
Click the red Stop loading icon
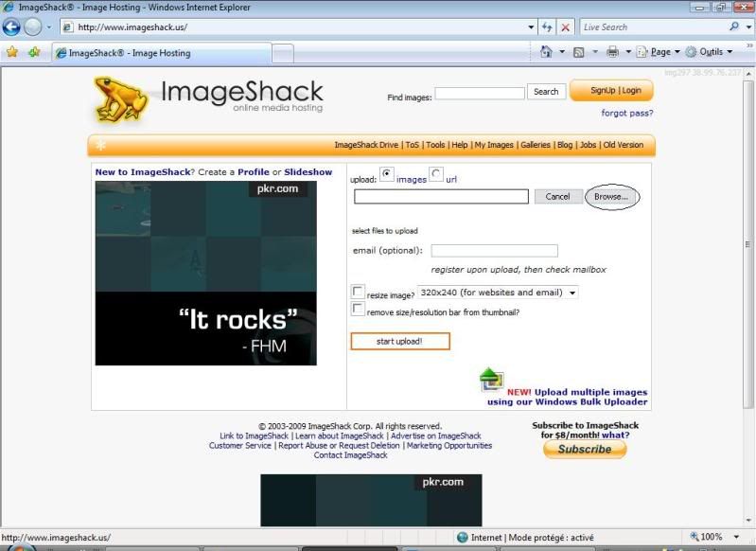tap(565, 27)
